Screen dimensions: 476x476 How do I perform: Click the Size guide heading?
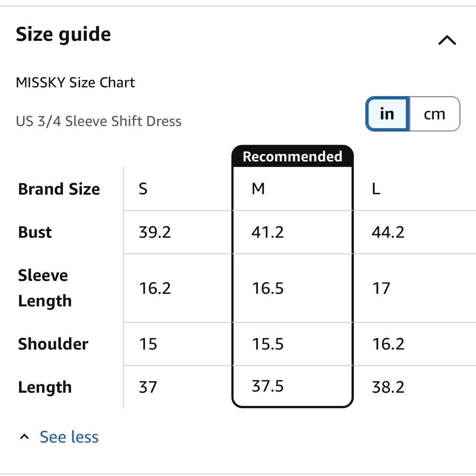[63, 34]
